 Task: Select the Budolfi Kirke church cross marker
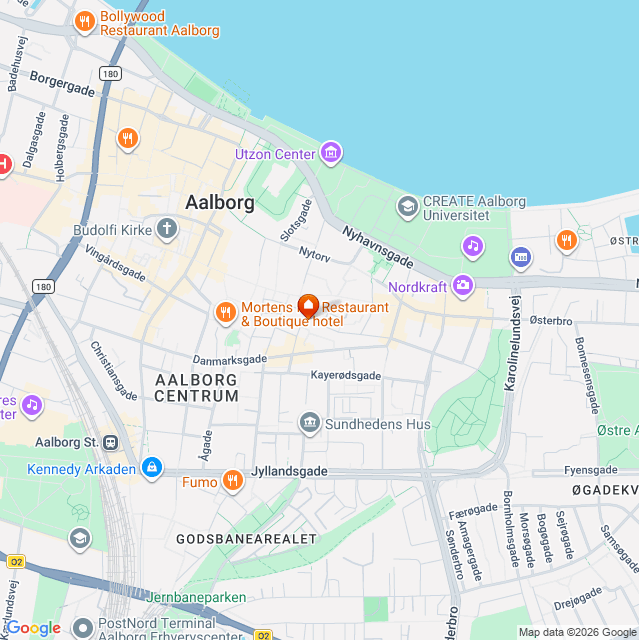click(167, 228)
